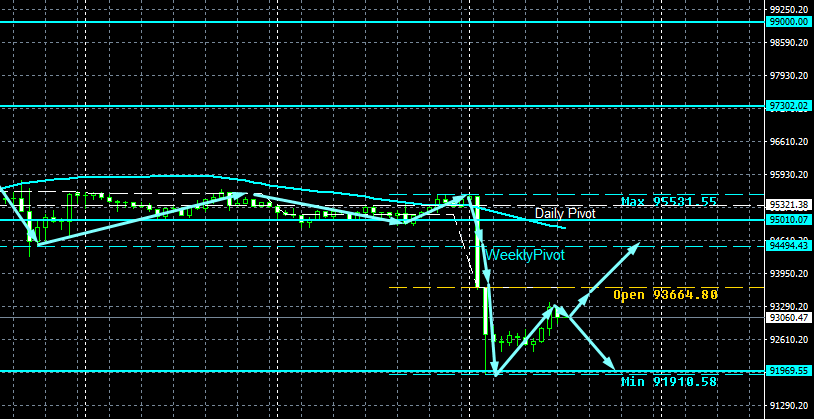This screenshot has width=814, height=419.
Task: Select the Min 91910.58 label
Action: (x=669, y=382)
